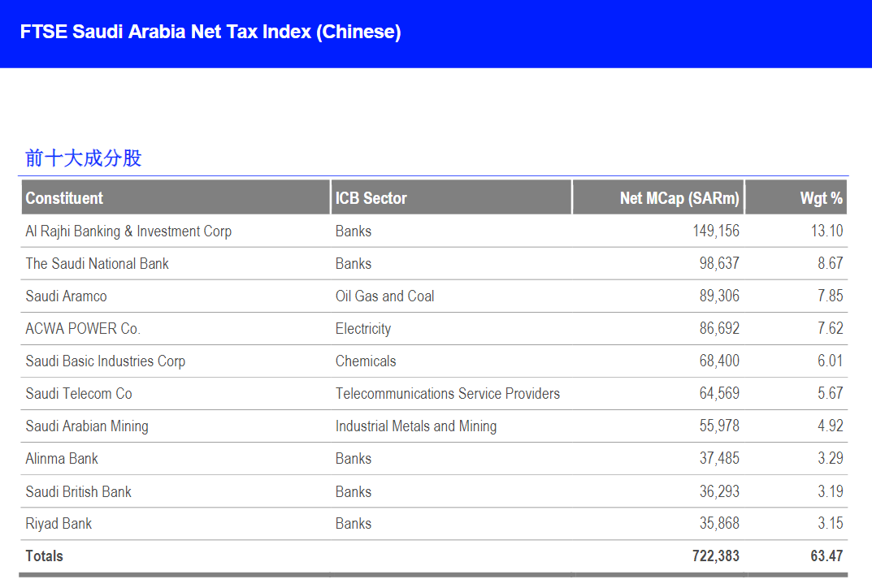The height and width of the screenshot is (588, 872).
Task: Click market cap value 86,692
Action: (719, 328)
